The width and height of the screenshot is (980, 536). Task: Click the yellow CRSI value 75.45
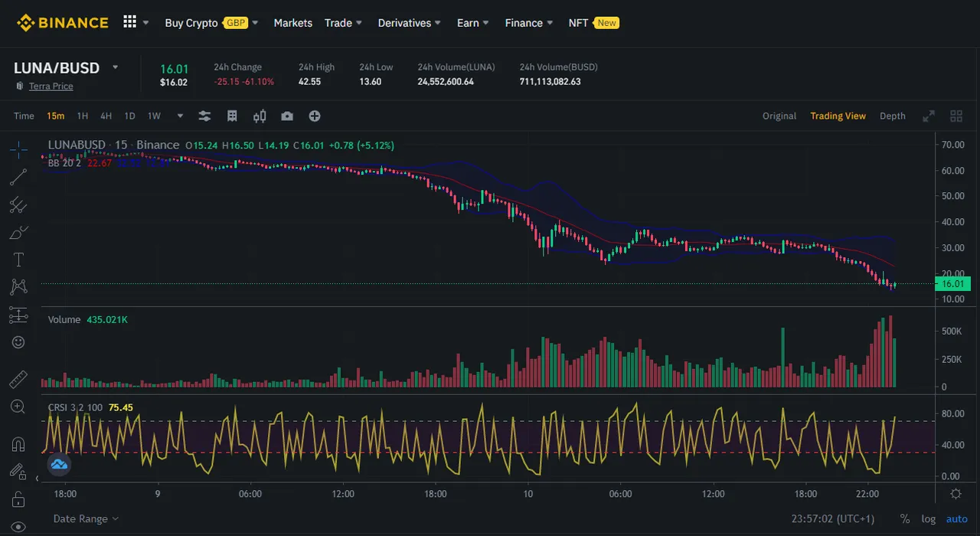click(x=121, y=407)
